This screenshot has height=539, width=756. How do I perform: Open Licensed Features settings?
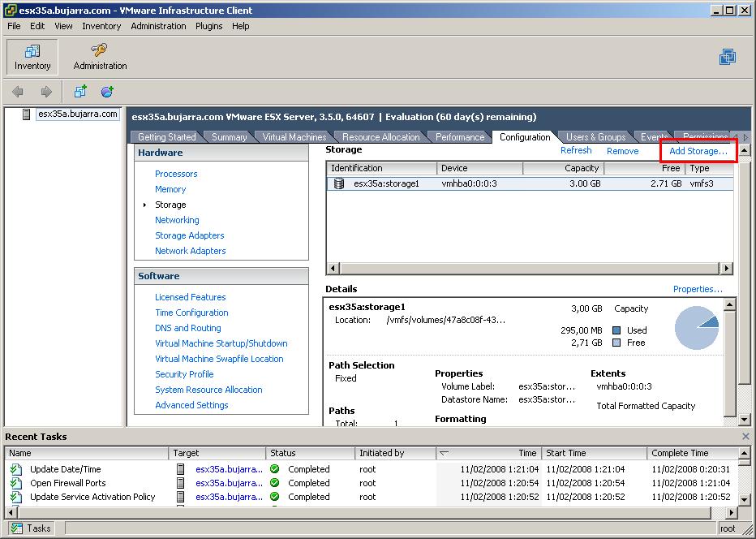[x=191, y=297]
